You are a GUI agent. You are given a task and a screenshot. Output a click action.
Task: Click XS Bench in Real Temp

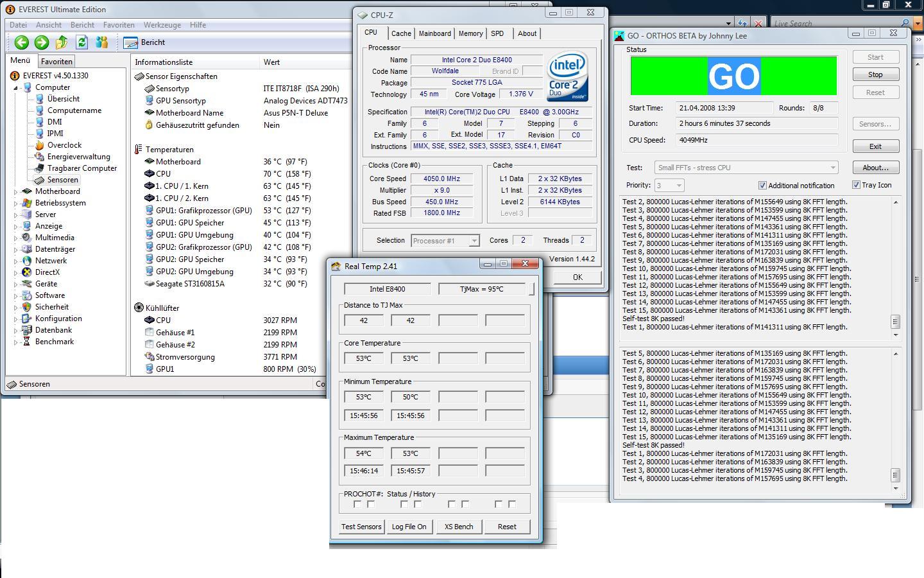(459, 527)
